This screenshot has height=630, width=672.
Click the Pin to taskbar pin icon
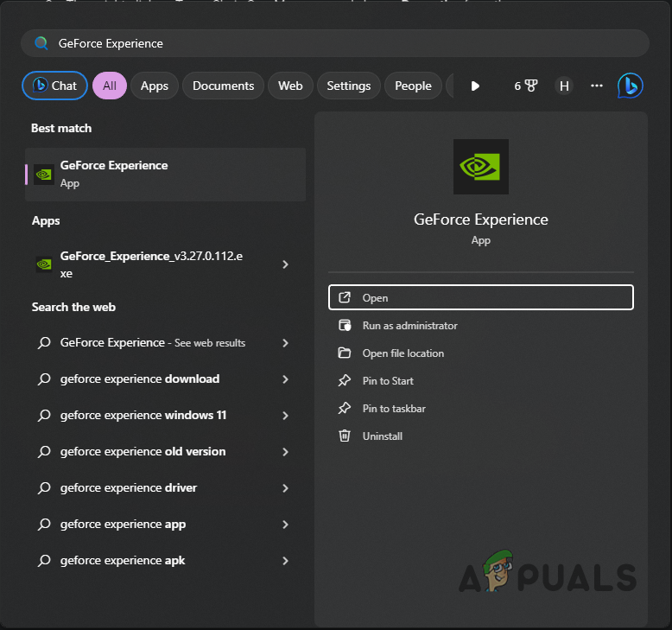pyautogui.click(x=345, y=408)
